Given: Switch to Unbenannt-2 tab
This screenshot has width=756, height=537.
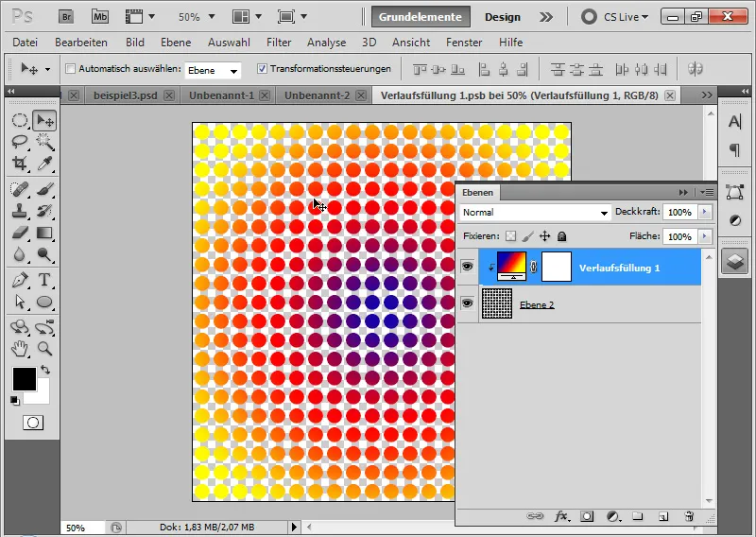Looking at the screenshot, I should click(x=317, y=95).
